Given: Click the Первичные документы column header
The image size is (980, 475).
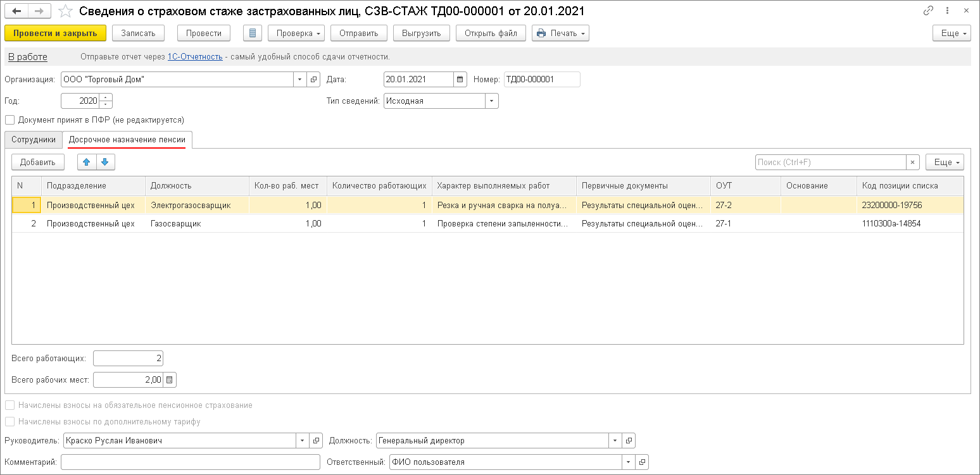Looking at the screenshot, I should [643, 185].
